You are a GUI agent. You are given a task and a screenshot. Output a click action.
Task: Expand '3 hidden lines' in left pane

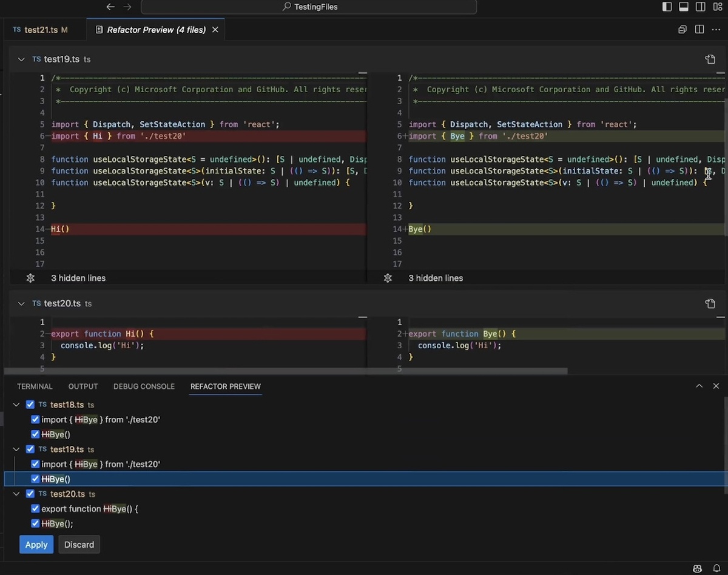click(78, 278)
